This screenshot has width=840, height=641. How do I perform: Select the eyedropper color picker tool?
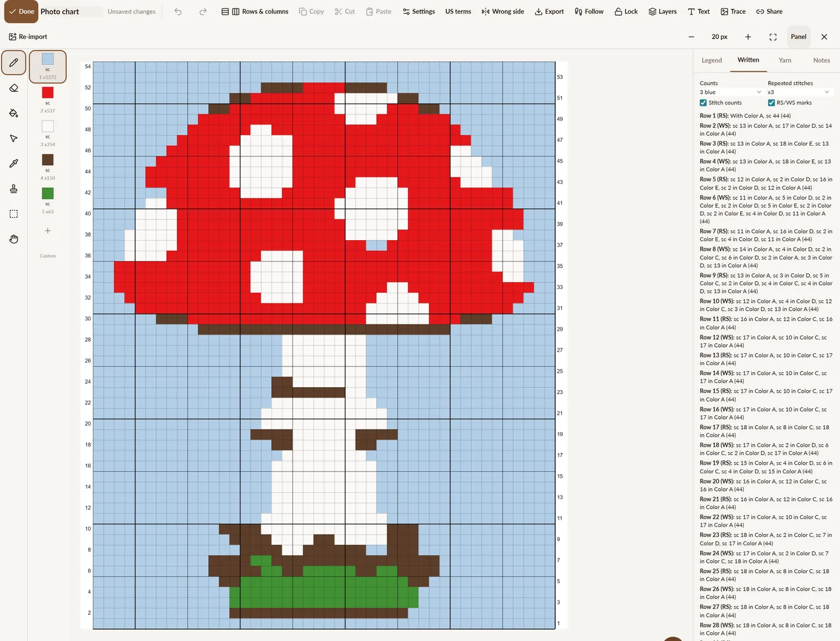click(14, 163)
